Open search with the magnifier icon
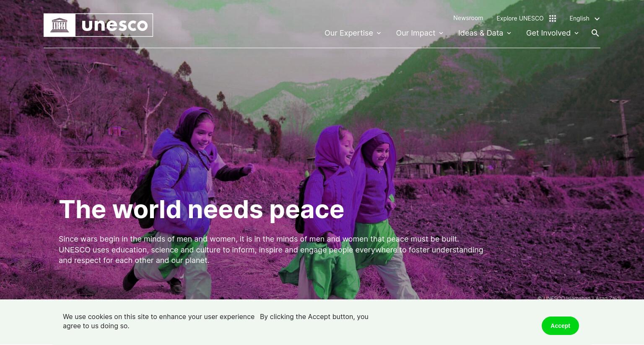The height and width of the screenshot is (345, 644). tap(595, 33)
